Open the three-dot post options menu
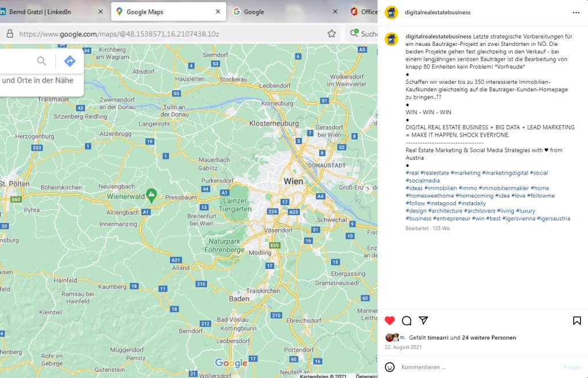588x378 pixels. coord(576,12)
